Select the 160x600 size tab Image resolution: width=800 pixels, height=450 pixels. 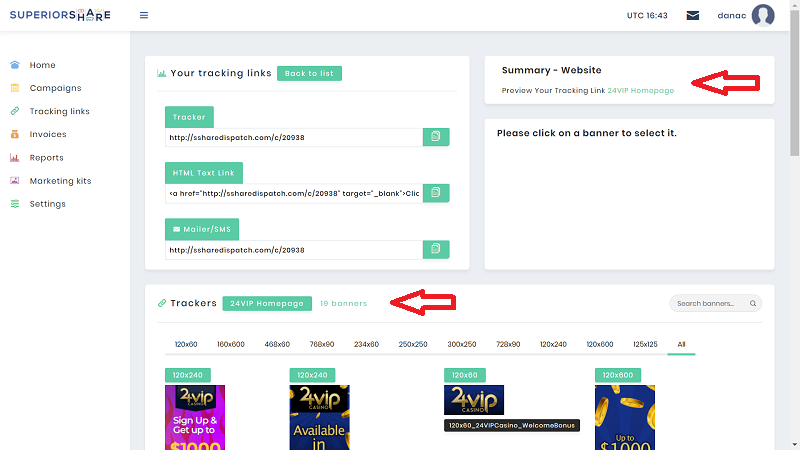(x=231, y=344)
